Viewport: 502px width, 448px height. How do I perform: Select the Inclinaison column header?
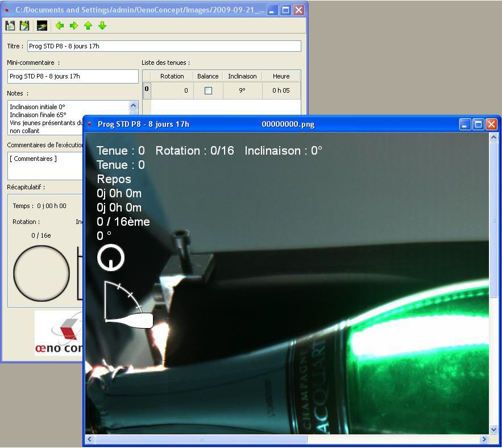(242, 76)
